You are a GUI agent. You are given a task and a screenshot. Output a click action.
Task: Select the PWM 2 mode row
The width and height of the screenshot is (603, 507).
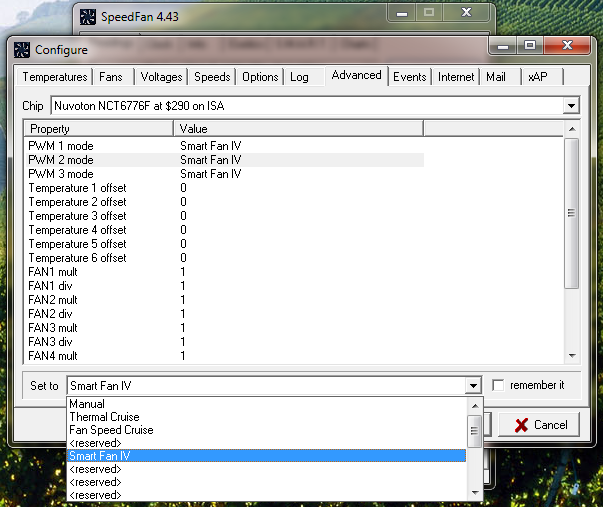pyautogui.click(x=225, y=160)
